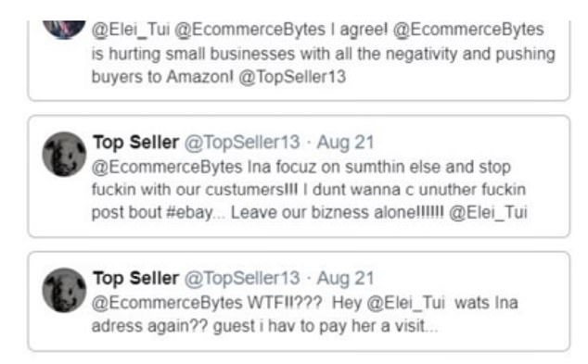
Task: Open the Top Seller name on the "WTF!!???" tweet
Action: 135,278
